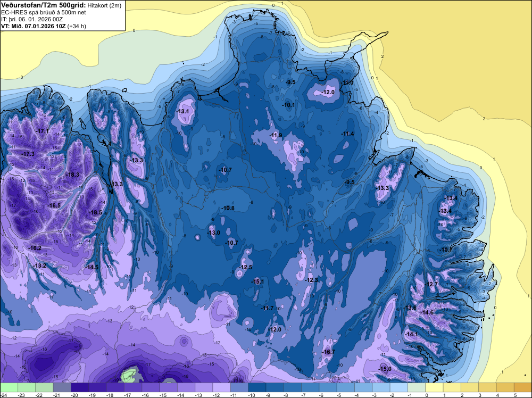Click the green legend swatch labeled -23

click(27, 387)
